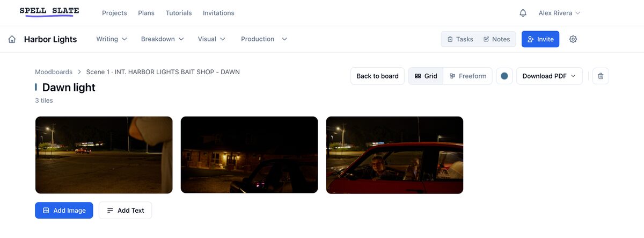The height and width of the screenshot is (238, 644).
Task: Select the lit brick building tile
Action: (x=249, y=155)
